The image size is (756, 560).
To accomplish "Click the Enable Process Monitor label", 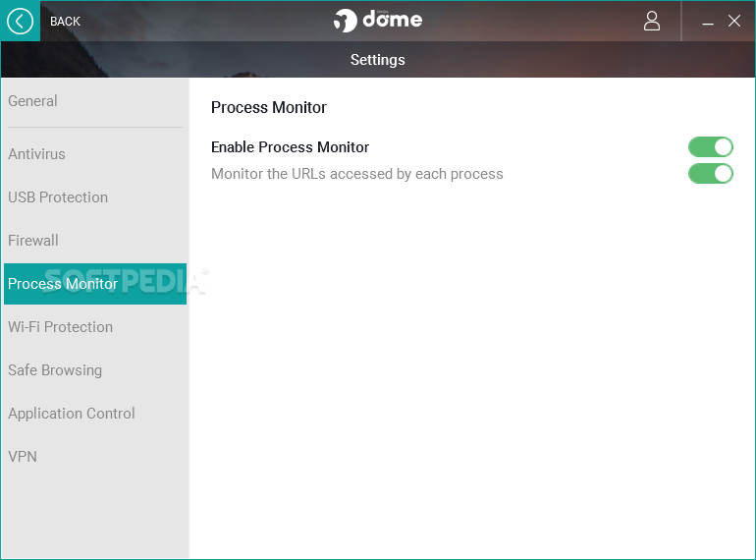I will click(x=290, y=147).
